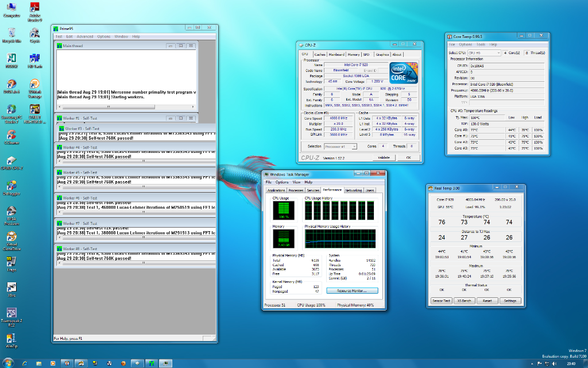The height and width of the screenshot is (368, 588).
Task: Open Task Manager's File menu
Action: click(x=269, y=182)
